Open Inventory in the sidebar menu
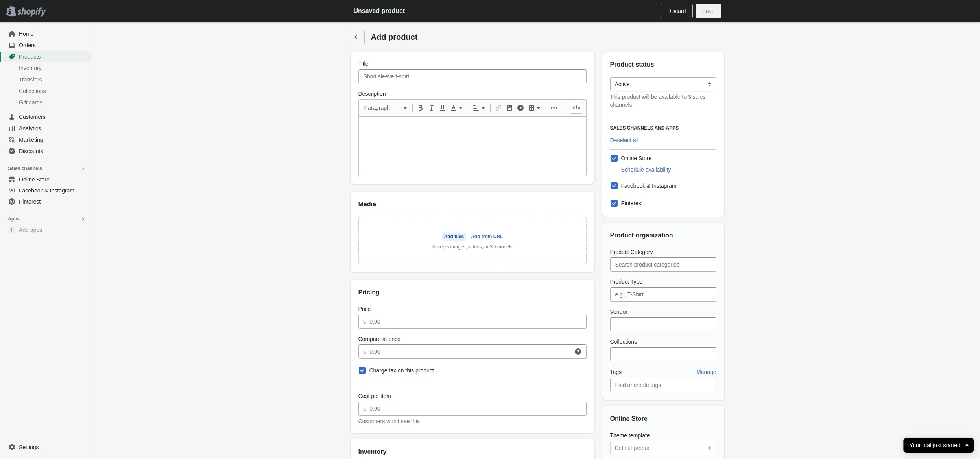 (x=30, y=68)
